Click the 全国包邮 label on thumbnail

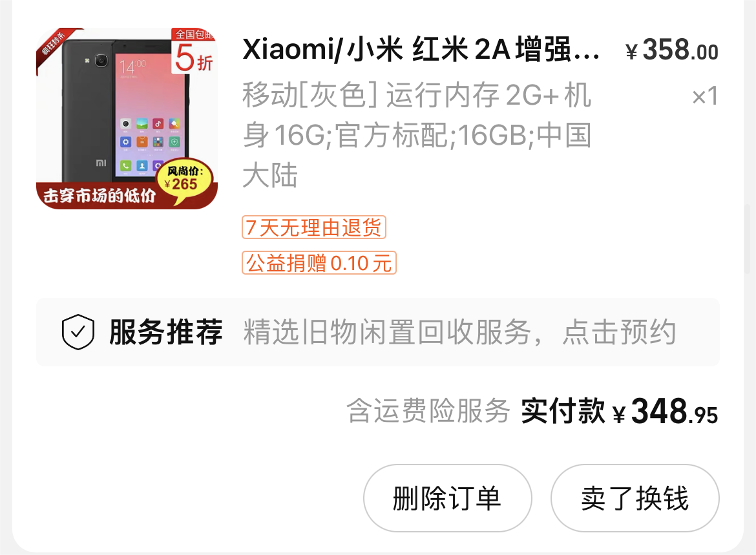click(x=194, y=34)
